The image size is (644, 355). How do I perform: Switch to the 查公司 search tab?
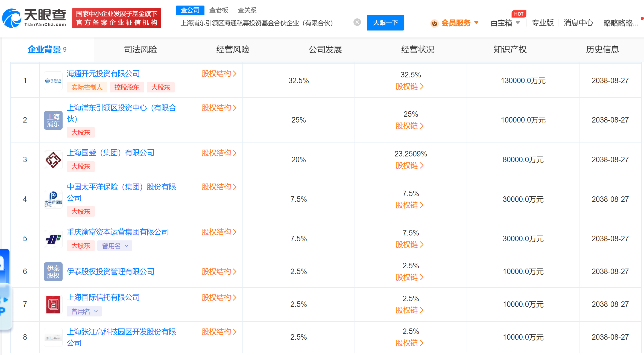coord(190,10)
